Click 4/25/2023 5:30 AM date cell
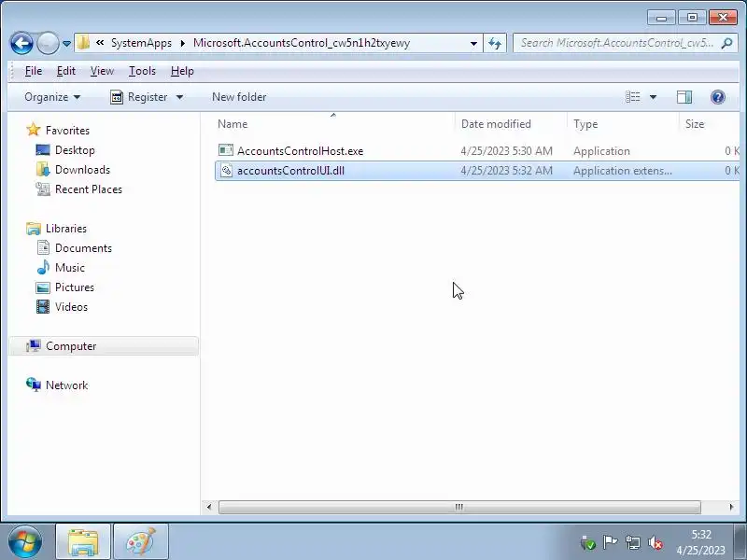Screen dimensions: 747x560 pyautogui.click(x=506, y=151)
